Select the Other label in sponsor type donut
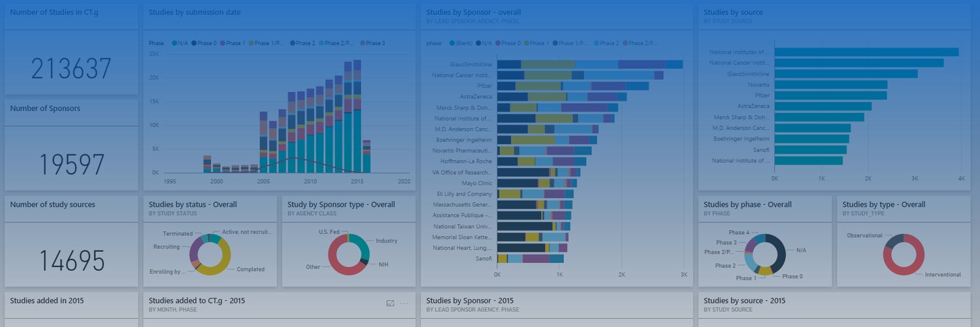980x327 pixels. 313,267
